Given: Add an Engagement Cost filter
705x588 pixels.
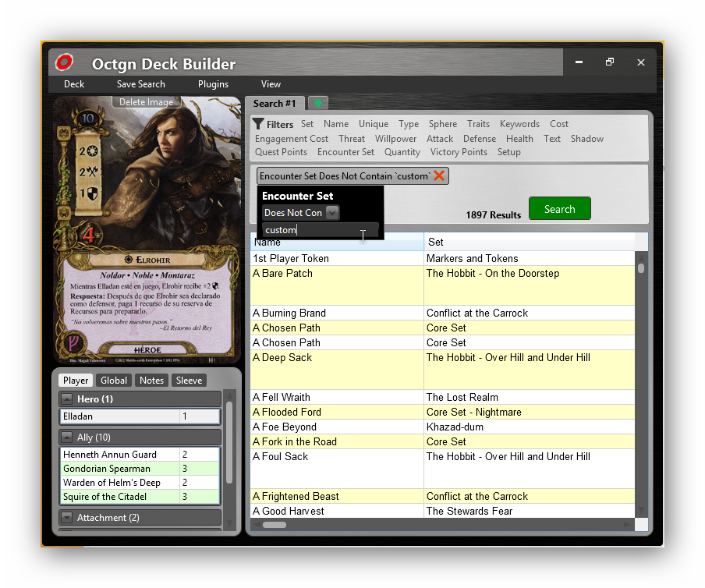Looking at the screenshot, I should pyautogui.click(x=292, y=139).
